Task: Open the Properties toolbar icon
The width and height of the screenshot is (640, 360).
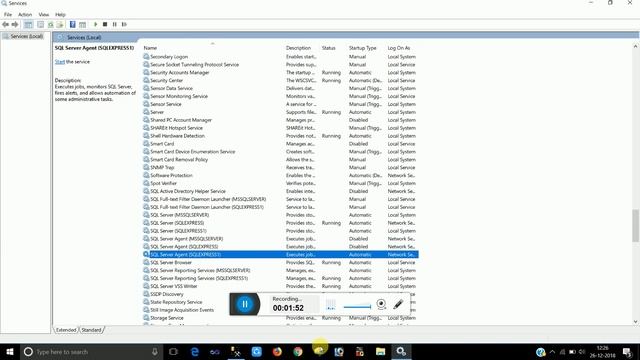Action: [40, 24]
